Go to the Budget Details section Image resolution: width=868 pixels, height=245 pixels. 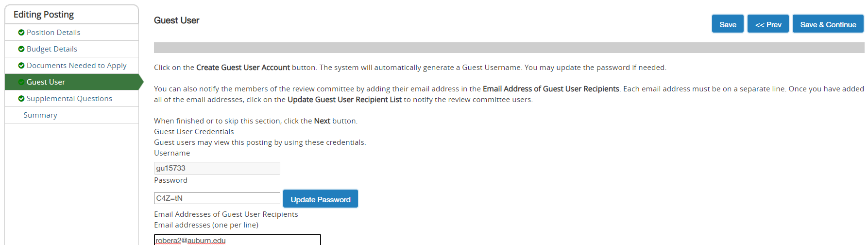point(52,49)
